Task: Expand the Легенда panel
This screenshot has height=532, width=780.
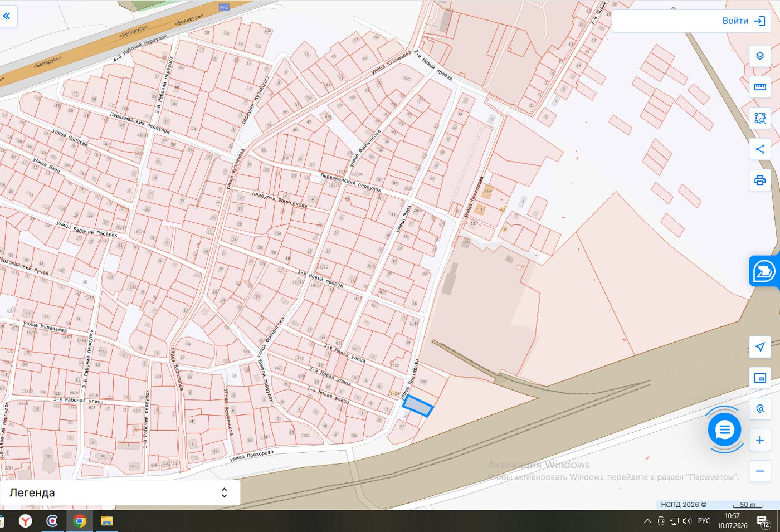Action: [x=120, y=493]
